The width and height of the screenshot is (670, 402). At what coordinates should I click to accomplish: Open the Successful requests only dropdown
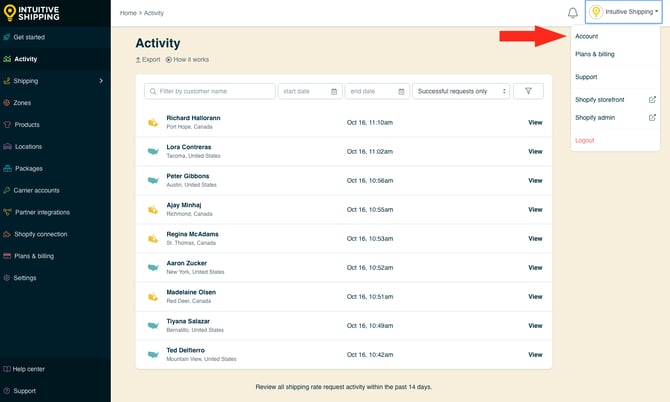coord(460,91)
